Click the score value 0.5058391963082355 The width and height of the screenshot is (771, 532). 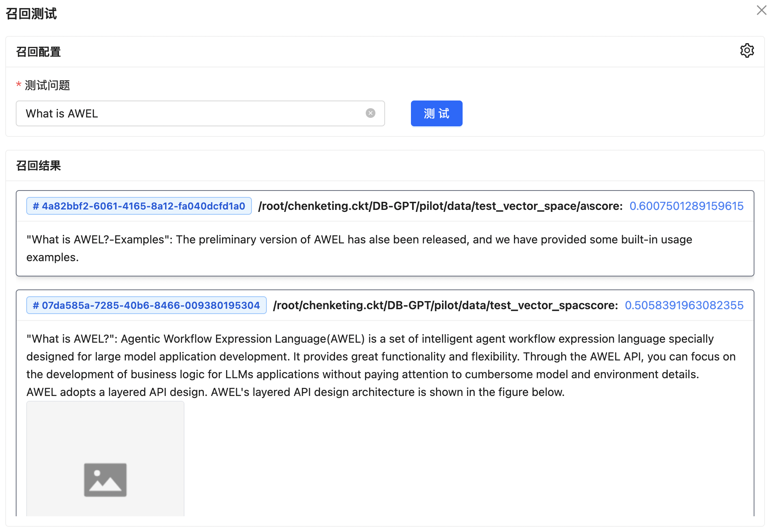pyautogui.click(x=684, y=305)
